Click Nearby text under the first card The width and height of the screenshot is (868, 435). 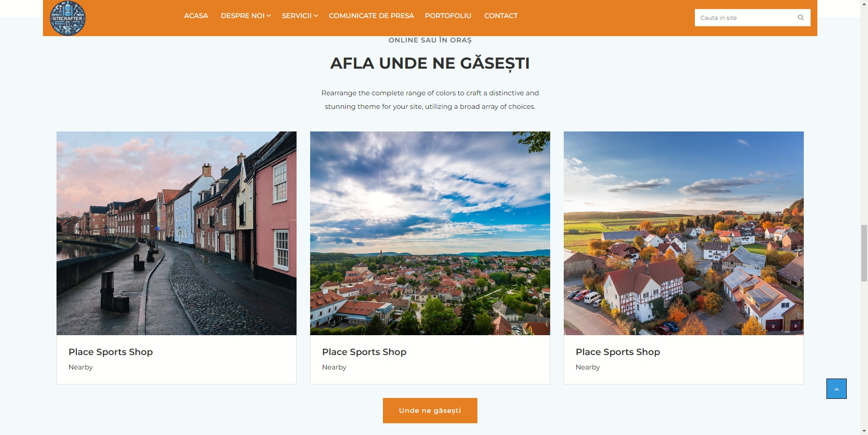pos(80,367)
